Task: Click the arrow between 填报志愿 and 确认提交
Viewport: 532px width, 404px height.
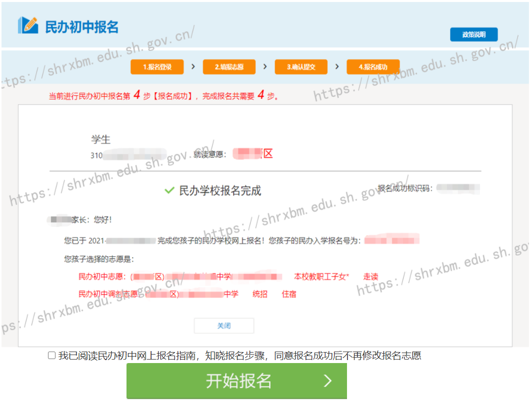Action: 265,66
